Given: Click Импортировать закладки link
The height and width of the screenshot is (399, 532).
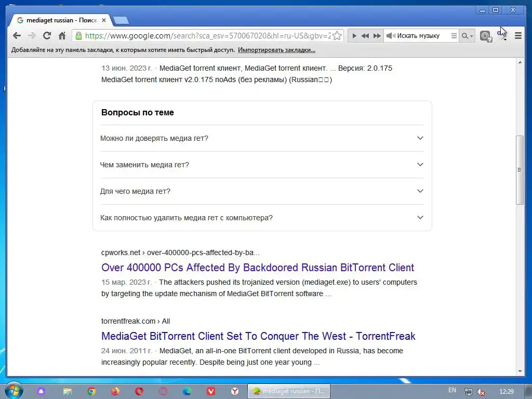Looking at the screenshot, I should point(276,50).
